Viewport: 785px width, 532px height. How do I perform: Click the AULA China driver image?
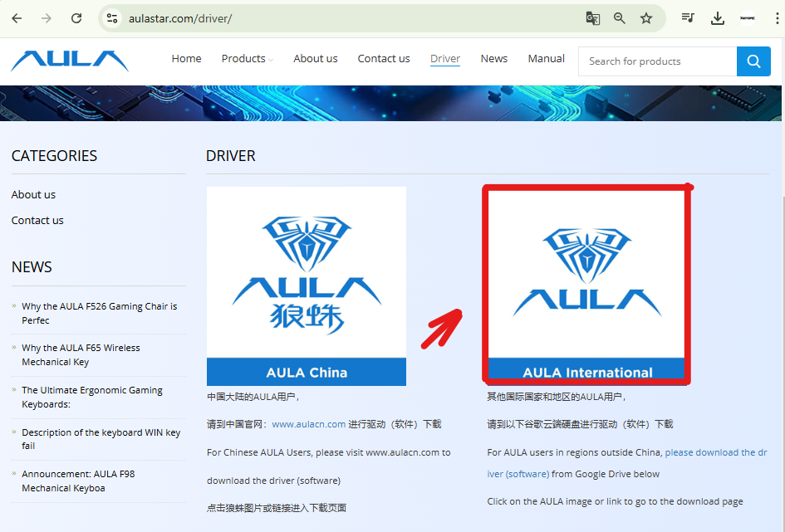(x=307, y=286)
